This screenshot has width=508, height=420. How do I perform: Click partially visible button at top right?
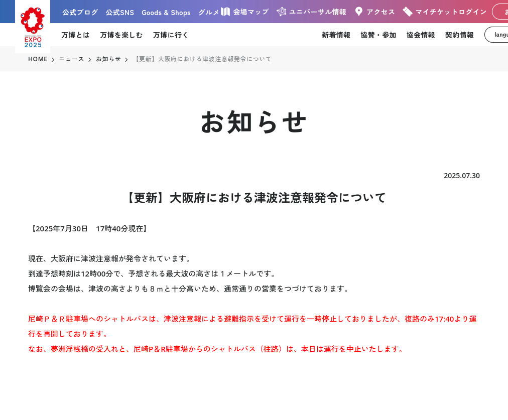tap(500, 12)
